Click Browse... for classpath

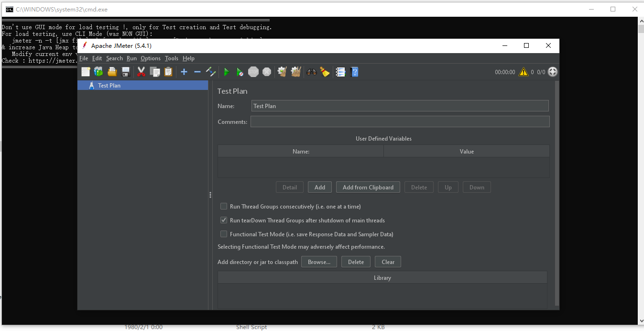[x=319, y=262]
